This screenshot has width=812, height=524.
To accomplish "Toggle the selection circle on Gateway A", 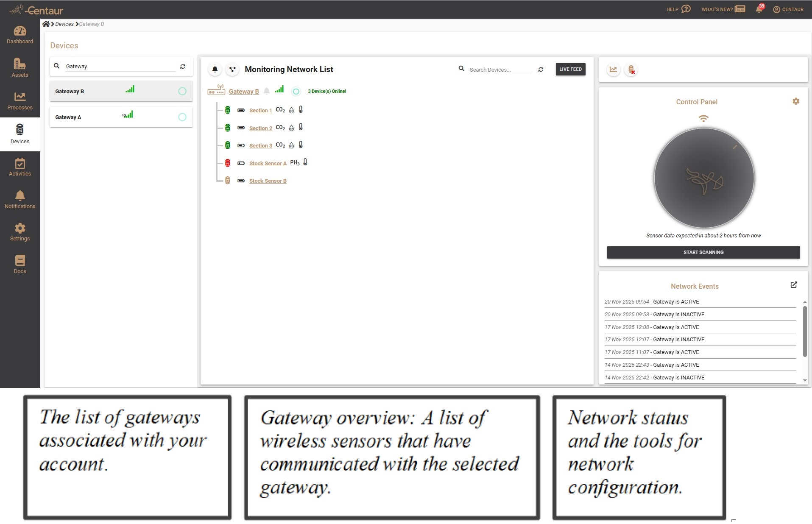I will 182,117.
